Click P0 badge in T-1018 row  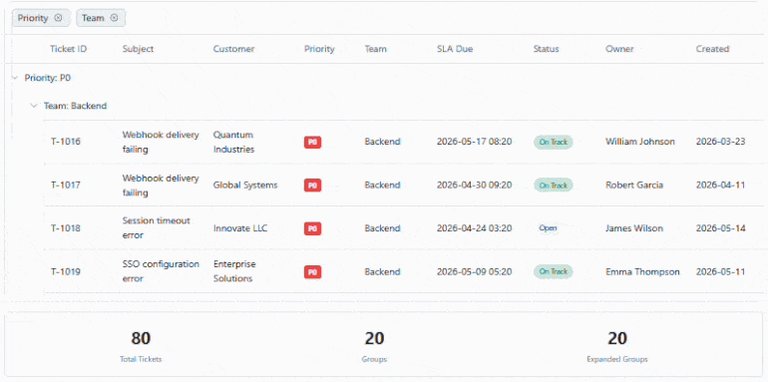[312, 228]
